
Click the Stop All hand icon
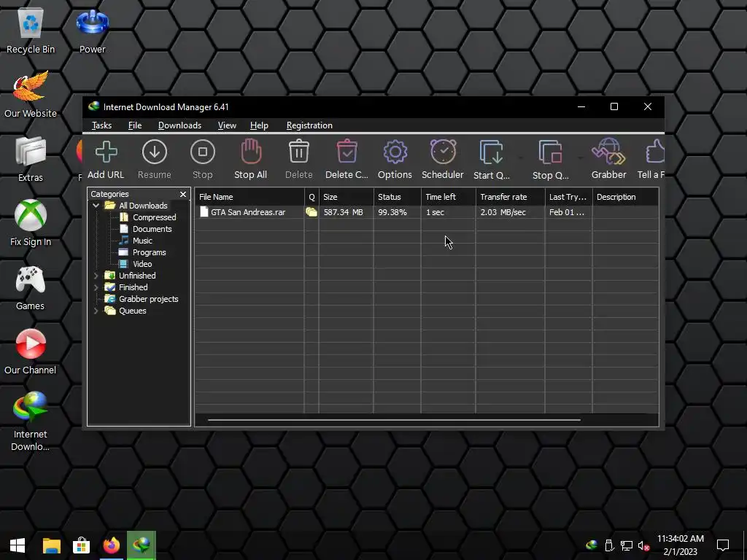(x=251, y=152)
